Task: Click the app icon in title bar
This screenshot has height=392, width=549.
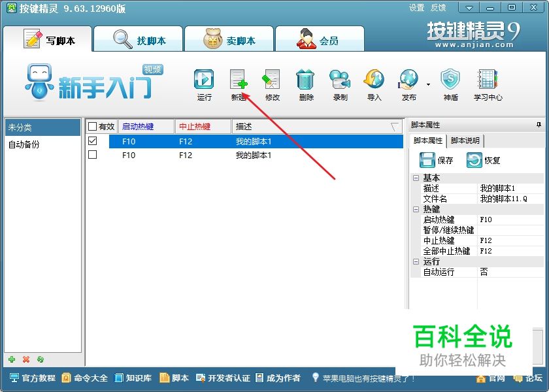Action: point(12,8)
